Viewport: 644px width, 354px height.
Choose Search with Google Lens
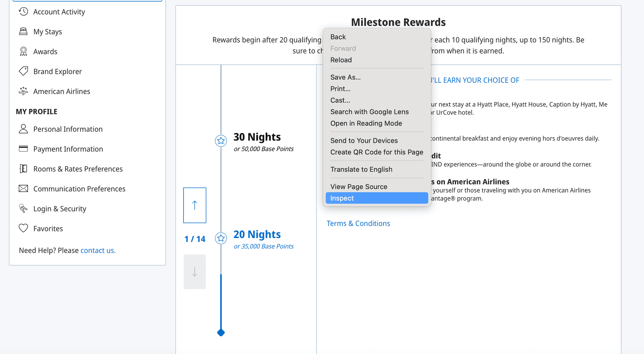pos(377,112)
